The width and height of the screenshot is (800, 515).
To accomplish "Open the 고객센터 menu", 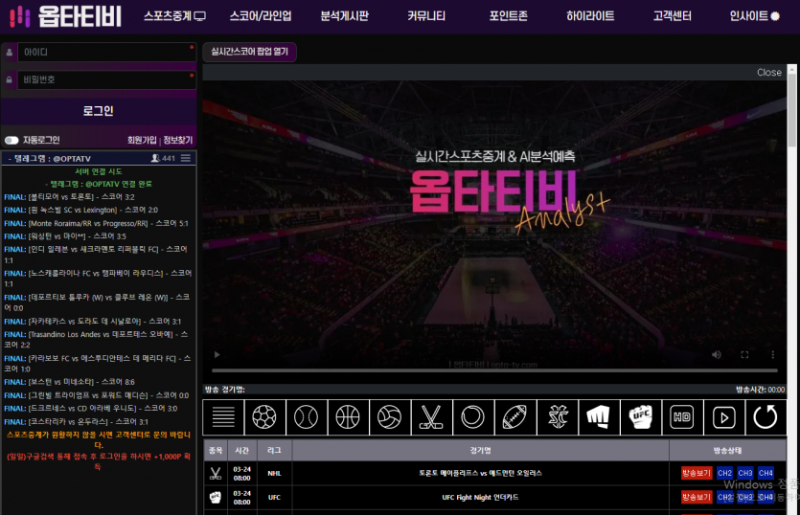I will (x=672, y=16).
